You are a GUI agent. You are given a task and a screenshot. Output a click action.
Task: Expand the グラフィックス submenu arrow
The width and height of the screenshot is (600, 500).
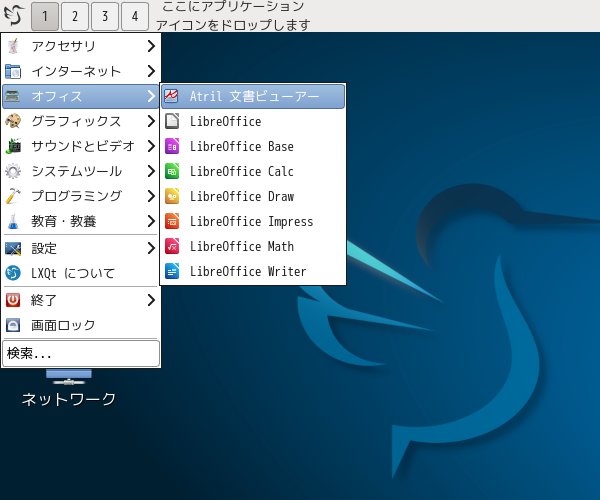point(151,121)
